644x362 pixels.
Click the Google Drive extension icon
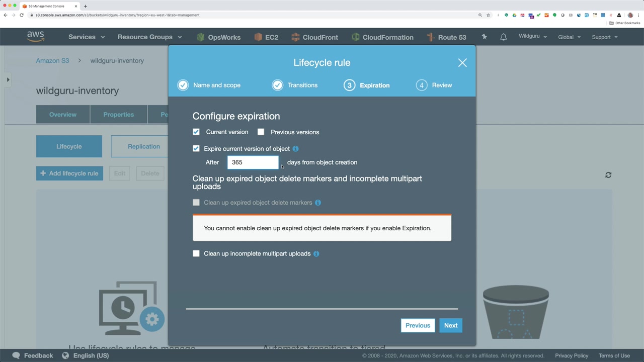click(x=514, y=15)
